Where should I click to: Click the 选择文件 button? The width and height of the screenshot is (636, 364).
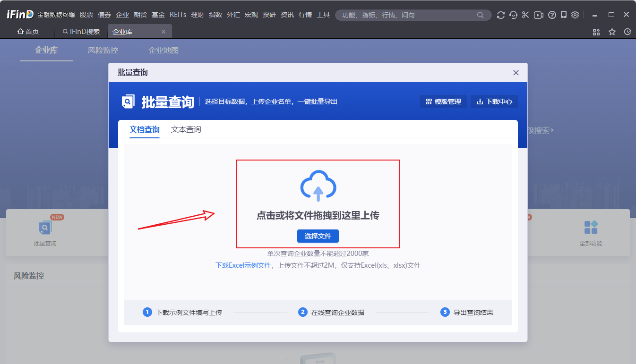[x=318, y=236]
